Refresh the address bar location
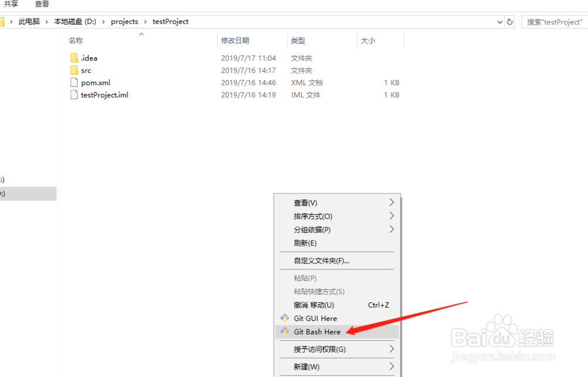 coord(510,22)
